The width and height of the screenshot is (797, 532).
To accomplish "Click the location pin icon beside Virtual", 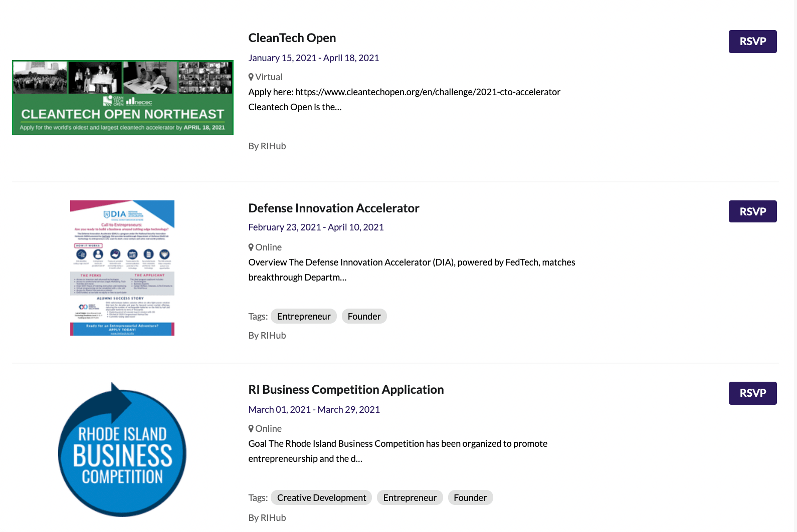I will coord(251,77).
